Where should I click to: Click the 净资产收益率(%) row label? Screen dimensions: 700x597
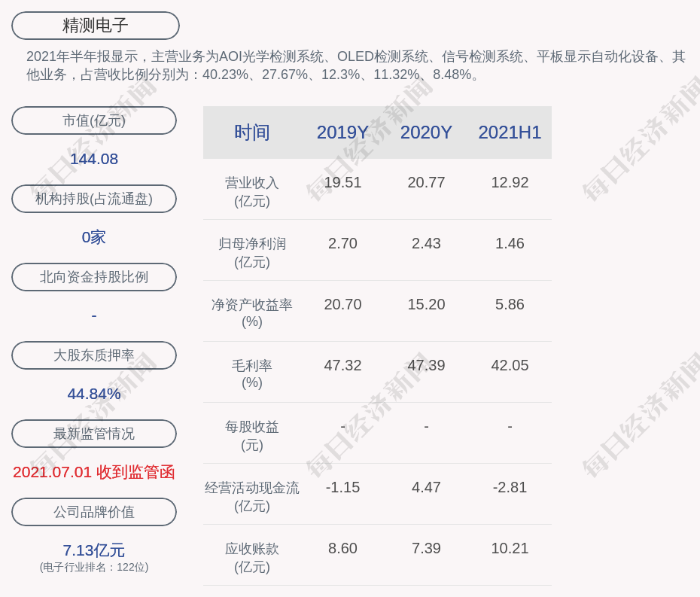[252, 313]
